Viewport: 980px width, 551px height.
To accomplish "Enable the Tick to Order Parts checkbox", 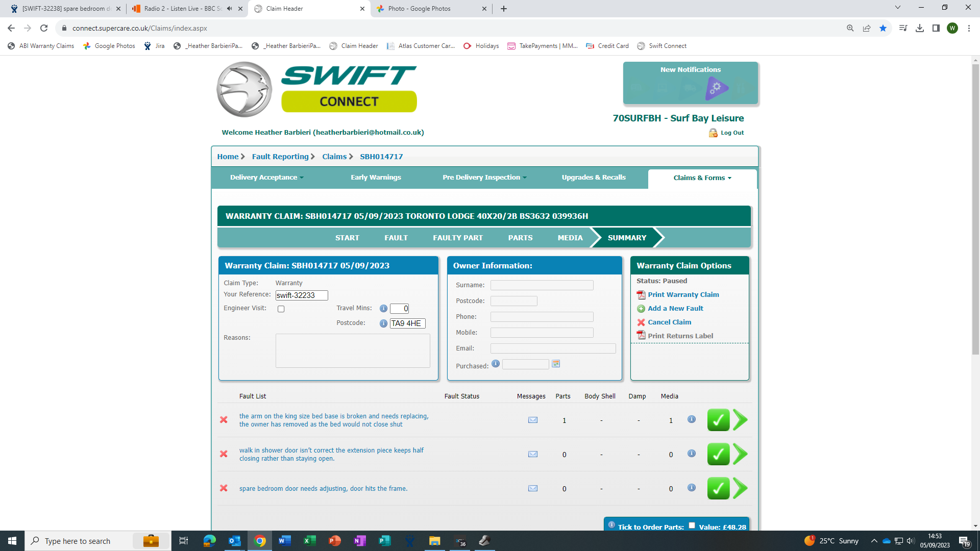I will coord(692,525).
